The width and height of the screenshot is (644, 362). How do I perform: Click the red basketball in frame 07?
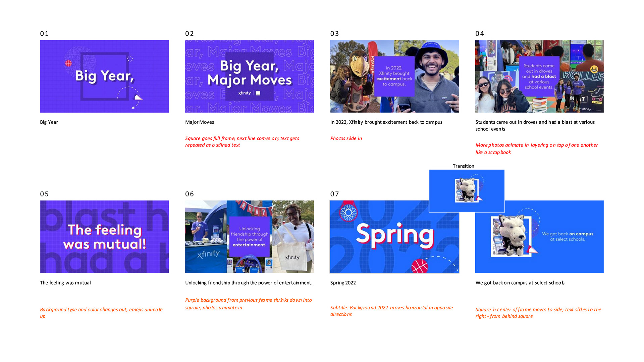[420, 266]
